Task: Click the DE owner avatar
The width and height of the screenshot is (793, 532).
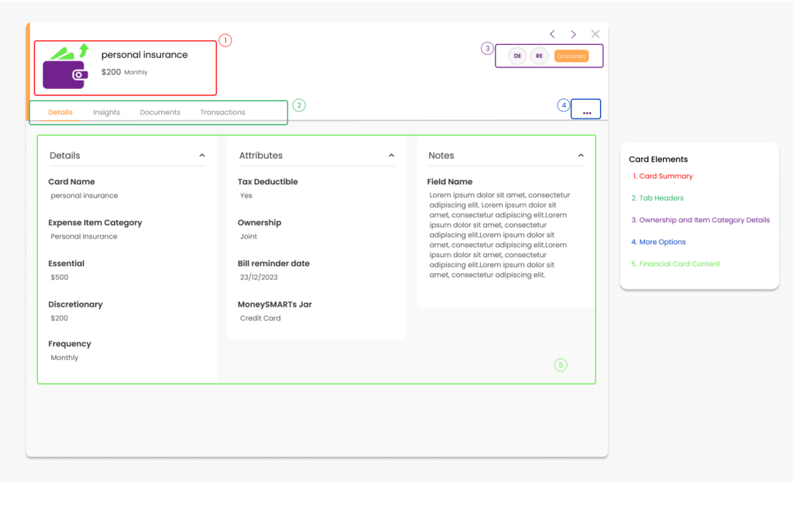Action: (517, 56)
